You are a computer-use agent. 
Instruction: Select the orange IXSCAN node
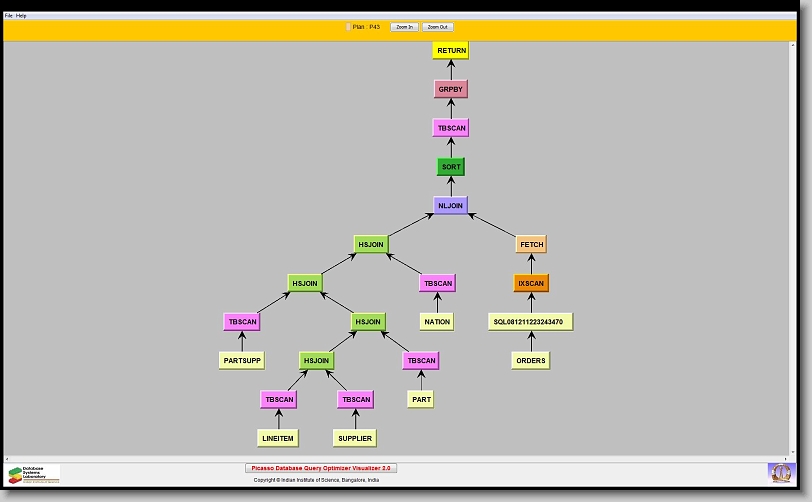531,283
